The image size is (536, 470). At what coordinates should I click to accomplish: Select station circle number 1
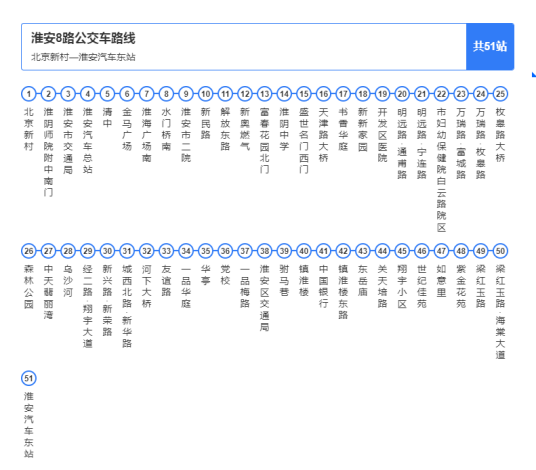pos(29,94)
